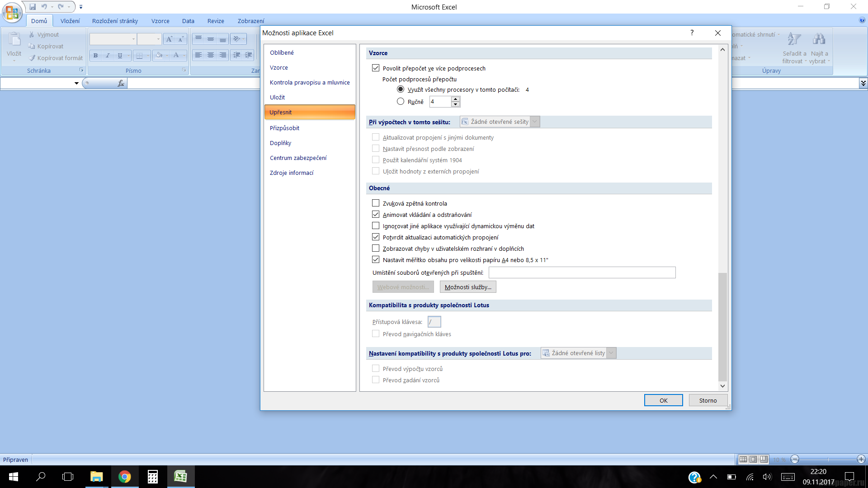Click the Excel icon in taskbar
Image resolution: width=868 pixels, height=488 pixels.
coord(180,477)
